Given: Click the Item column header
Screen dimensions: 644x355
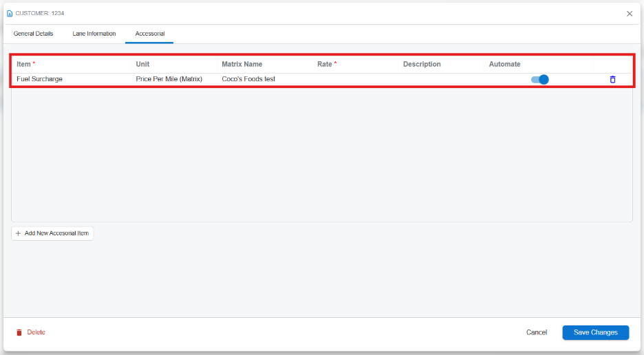Looking at the screenshot, I should tap(72, 64).
